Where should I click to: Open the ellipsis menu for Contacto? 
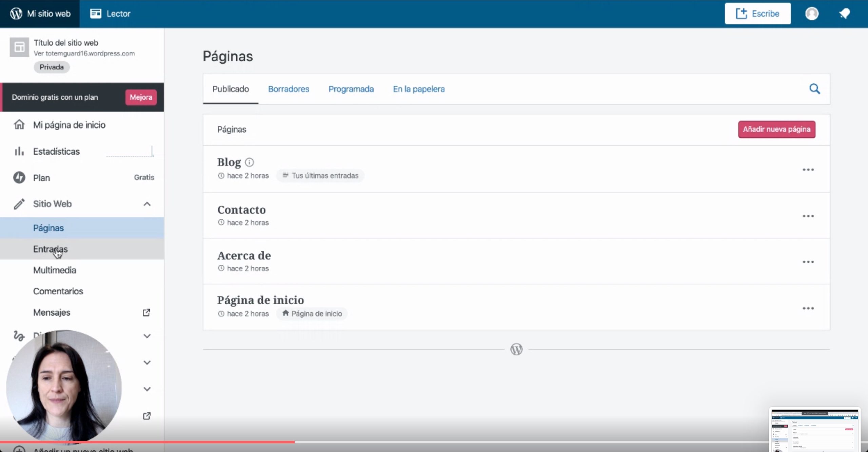808,216
